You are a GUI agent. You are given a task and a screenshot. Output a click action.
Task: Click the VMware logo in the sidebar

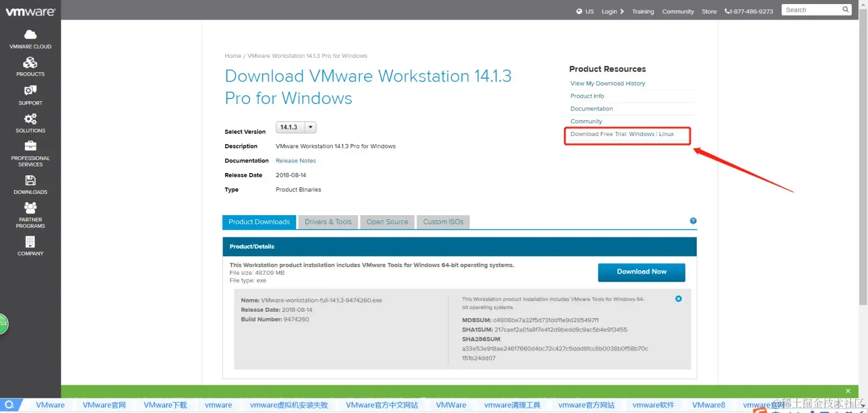(30, 12)
